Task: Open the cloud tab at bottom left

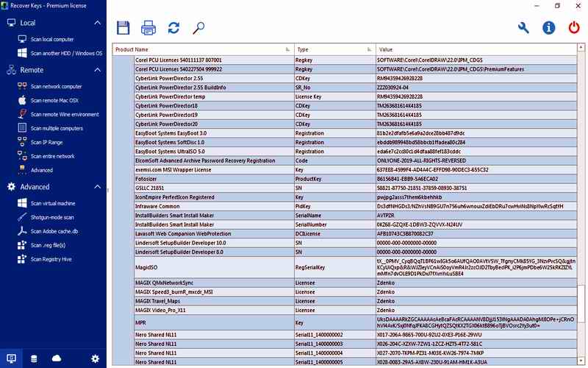Action: (57, 358)
